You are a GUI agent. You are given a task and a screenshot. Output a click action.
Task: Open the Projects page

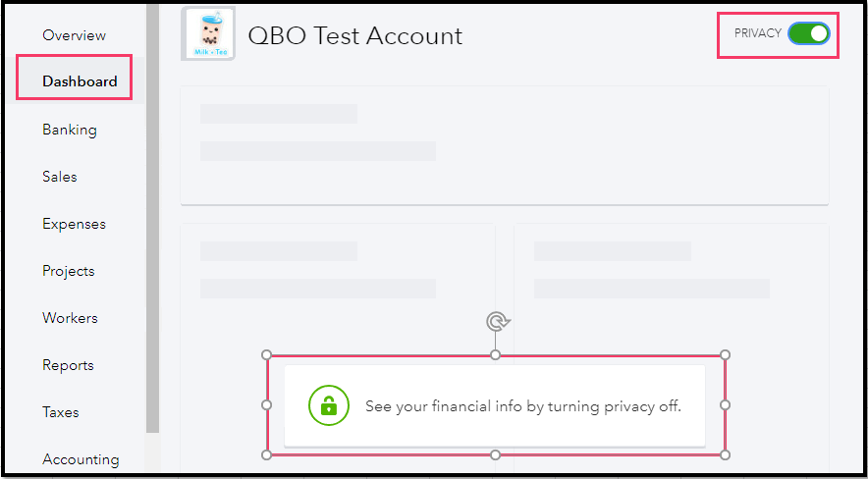(68, 271)
